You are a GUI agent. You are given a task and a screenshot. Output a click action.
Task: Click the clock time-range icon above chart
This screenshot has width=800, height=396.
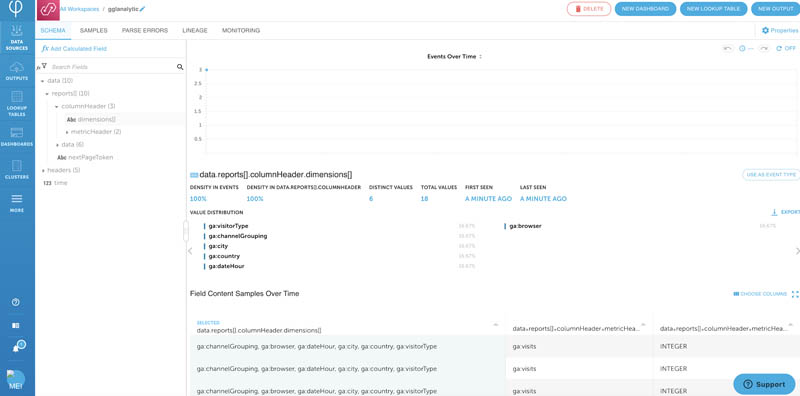click(742, 48)
